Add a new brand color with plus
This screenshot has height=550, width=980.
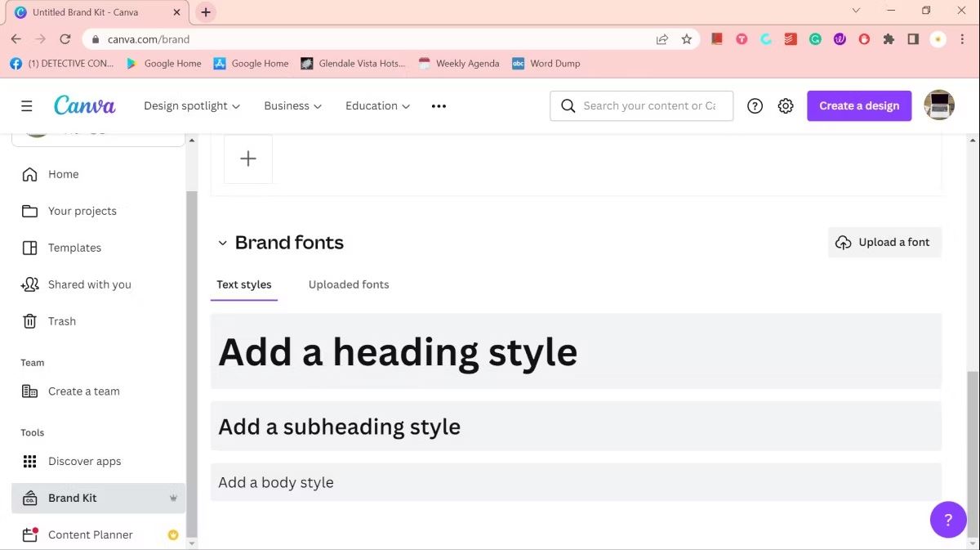pyautogui.click(x=248, y=159)
